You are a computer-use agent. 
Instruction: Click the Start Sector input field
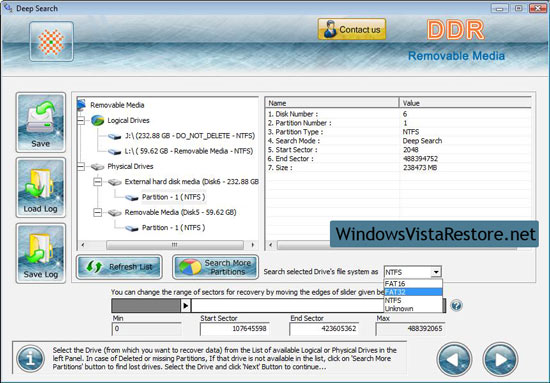click(235, 329)
